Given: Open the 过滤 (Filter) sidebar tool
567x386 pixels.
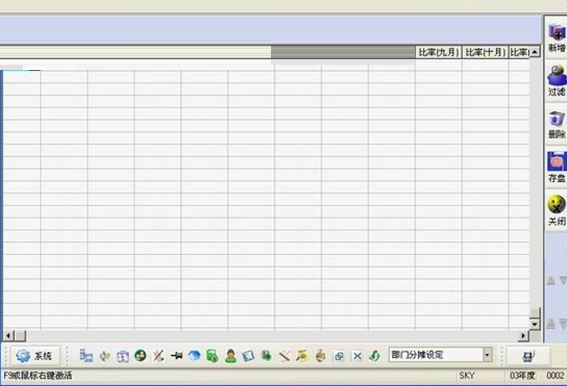Looking at the screenshot, I should pyautogui.click(x=557, y=80).
